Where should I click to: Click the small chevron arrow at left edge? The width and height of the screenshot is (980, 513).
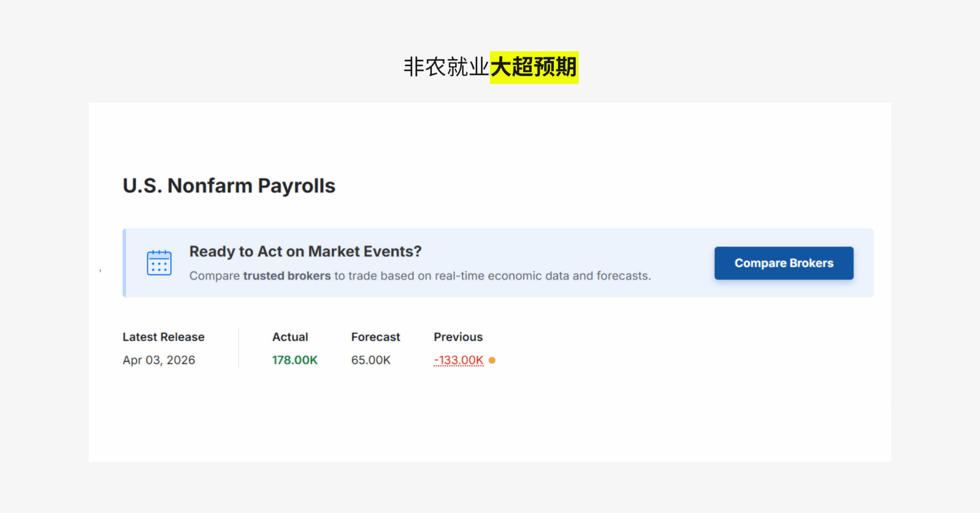point(100,271)
